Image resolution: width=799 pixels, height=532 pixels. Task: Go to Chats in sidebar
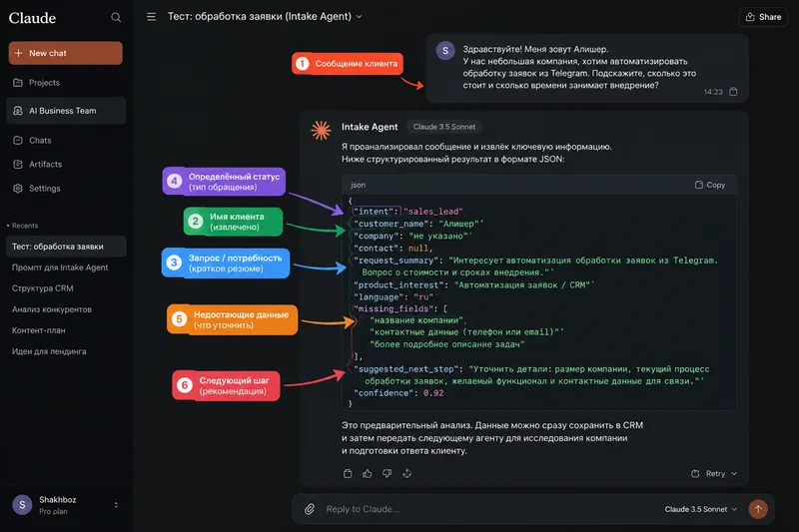click(x=66, y=140)
